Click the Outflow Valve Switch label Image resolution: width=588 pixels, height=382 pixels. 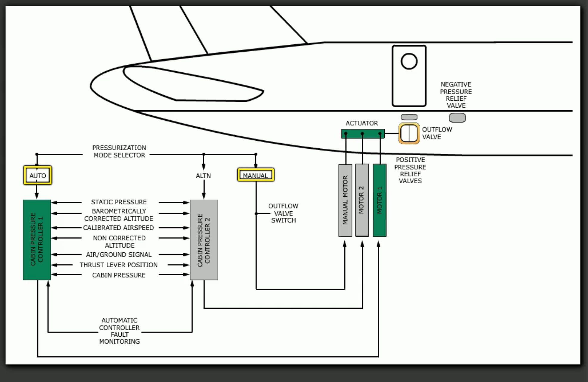pos(283,213)
